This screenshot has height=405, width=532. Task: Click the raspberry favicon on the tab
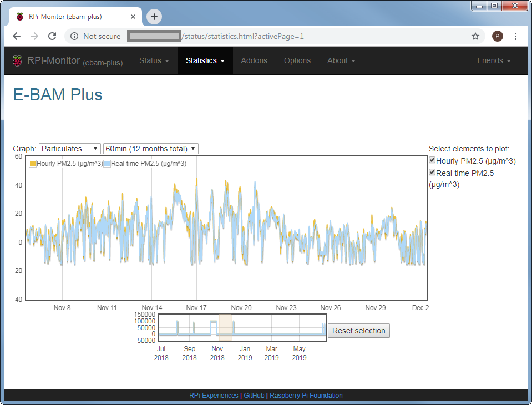click(x=20, y=17)
